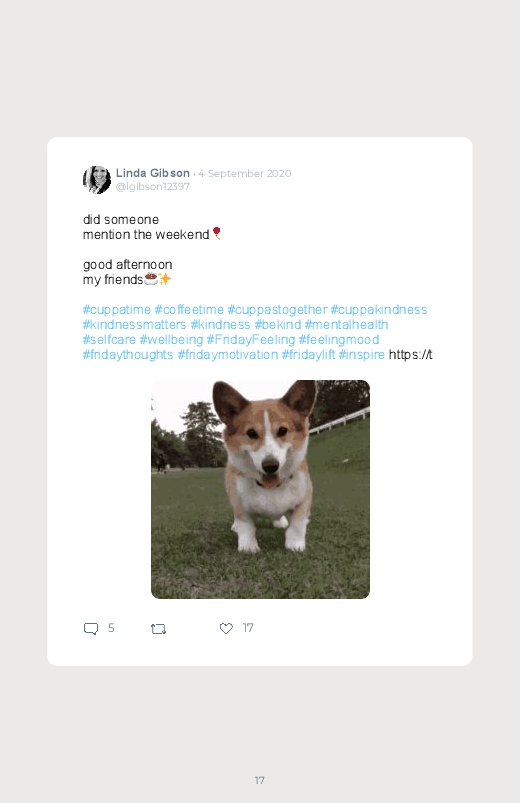Click the coffee cup emoji
This screenshot has width=520, height=803.
(x=151, y=279)
